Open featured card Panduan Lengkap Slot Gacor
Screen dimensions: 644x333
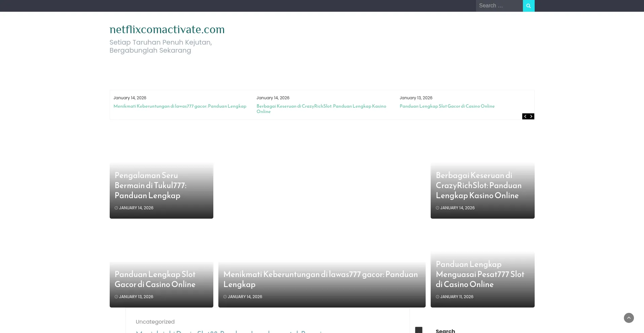tap(155, 279)
